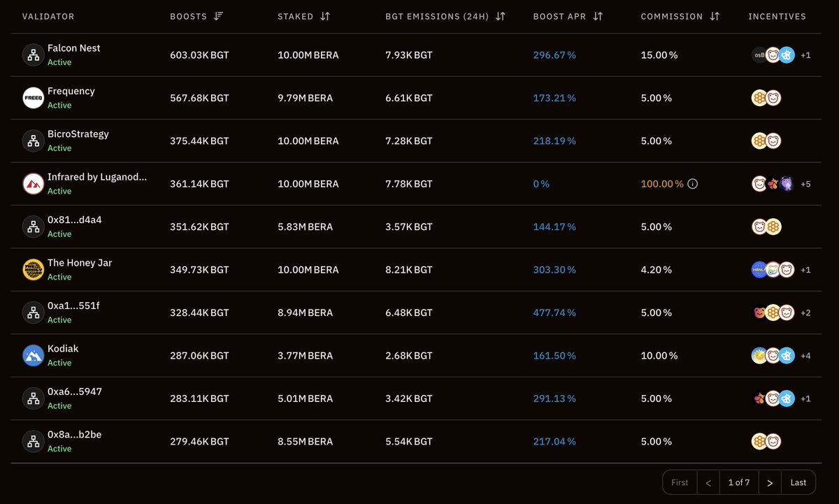Click Incentives column header
The height and width of the screenshot is (504, 839).
[x=777, y=16]
